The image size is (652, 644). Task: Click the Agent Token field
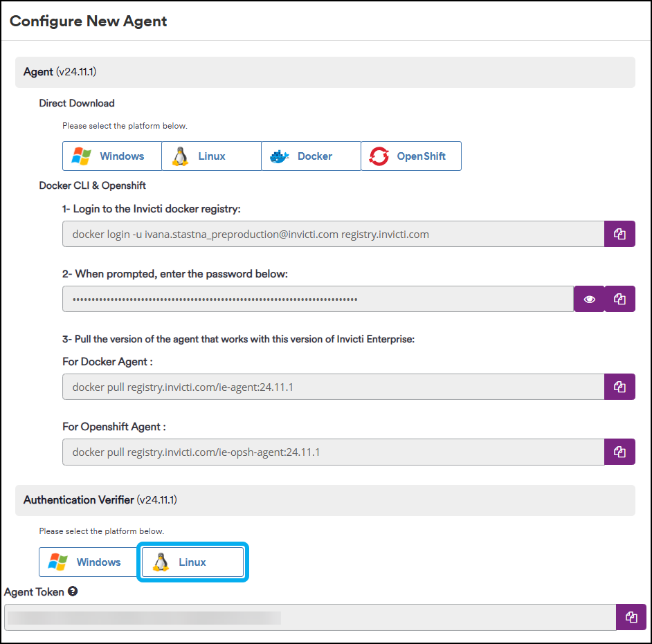pyautogui.click(x=310, y=617)
